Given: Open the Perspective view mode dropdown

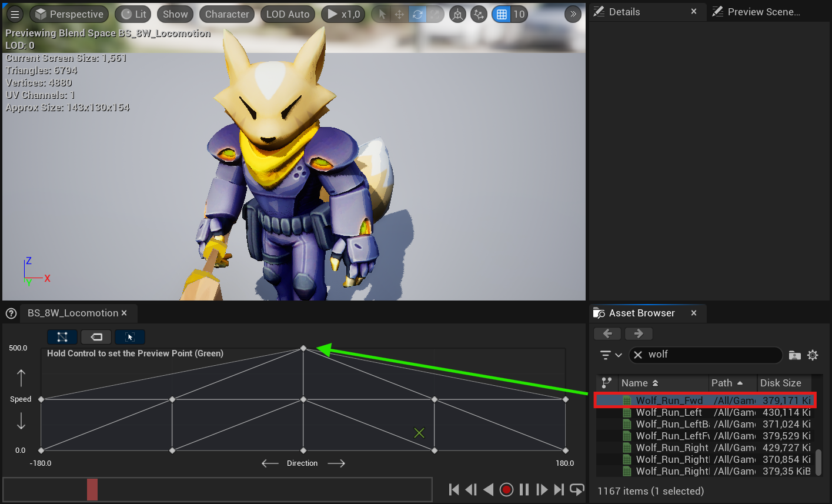Looking at the screenshot, I should 69,14.
